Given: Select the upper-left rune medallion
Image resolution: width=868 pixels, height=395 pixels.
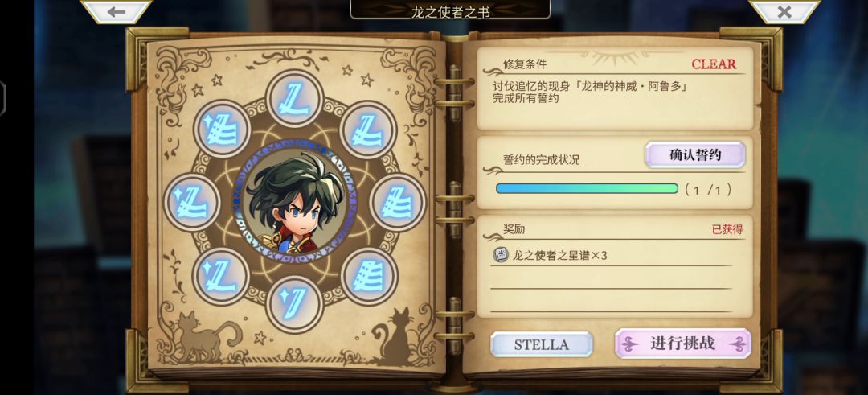Looking at the screenshot, I should point(222,130).
